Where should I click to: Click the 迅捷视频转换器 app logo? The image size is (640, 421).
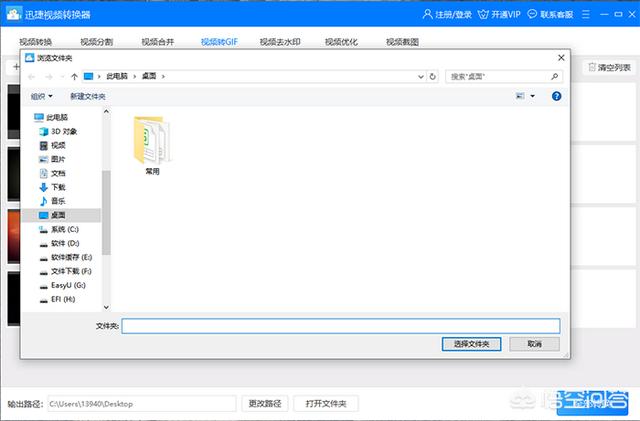point(13,14)
